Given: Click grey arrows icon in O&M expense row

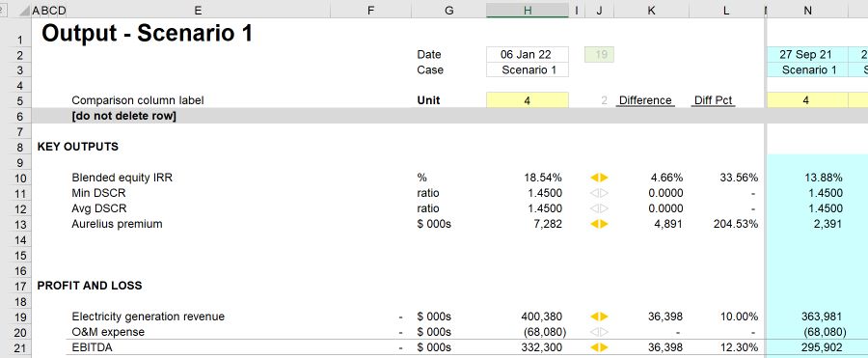Looking at the screenshot, I should point(599,333).
